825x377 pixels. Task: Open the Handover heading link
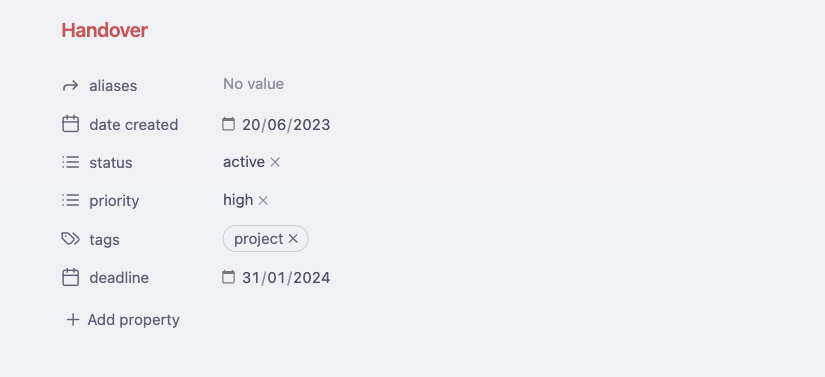(105, 30)
